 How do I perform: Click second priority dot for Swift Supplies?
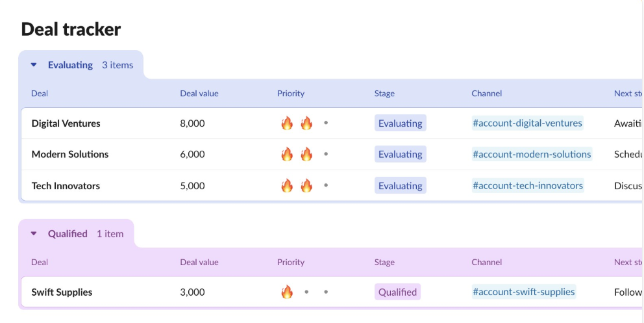coord(306,292)
